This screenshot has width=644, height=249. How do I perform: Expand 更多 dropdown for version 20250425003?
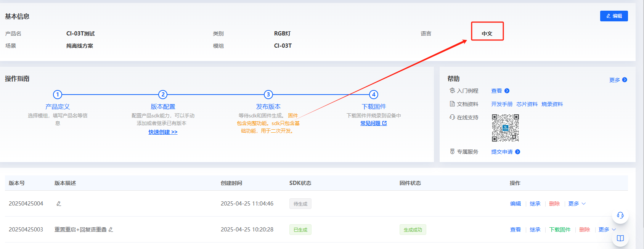click(x=607, y=230)
